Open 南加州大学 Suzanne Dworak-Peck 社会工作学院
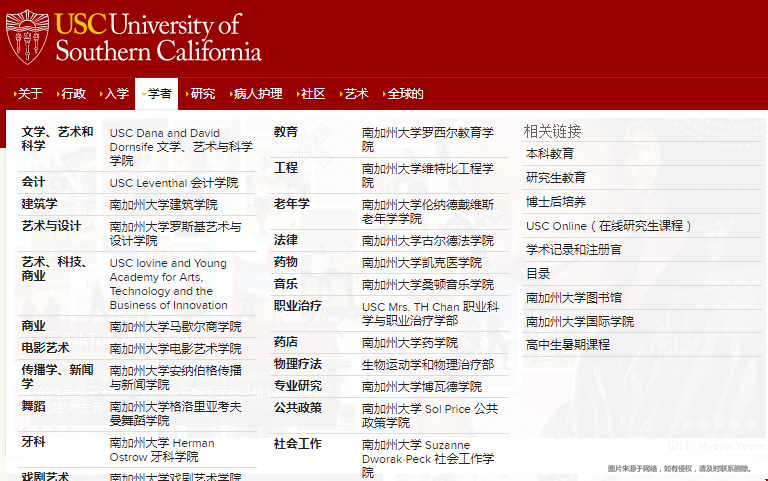The image size is (768, 481). click(x=428, y=458)
